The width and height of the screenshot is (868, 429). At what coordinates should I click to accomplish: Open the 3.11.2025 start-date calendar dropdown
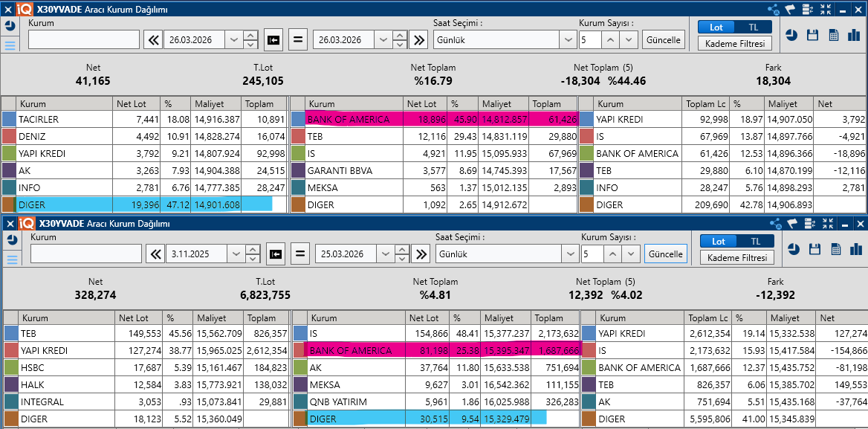(x=236, y=254)
